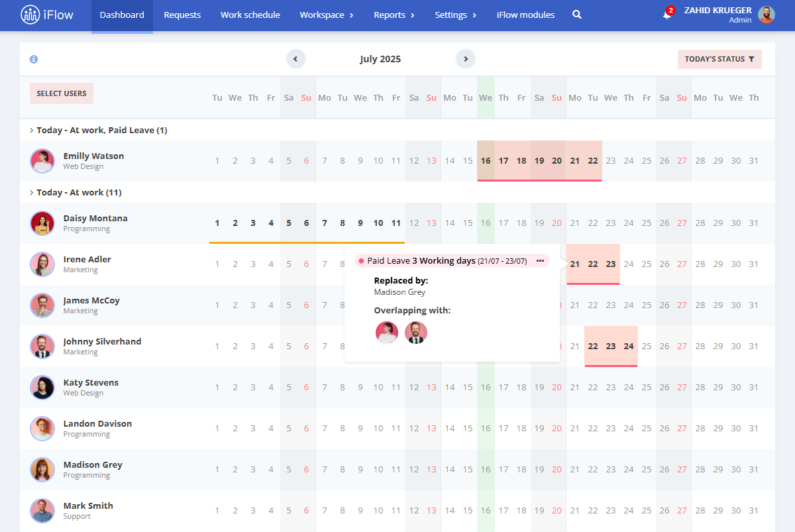Image resolution: width=795 pixels, height=532 pixels.
Task: Open Johnny Silverhand's name link
Action: pyautogui.click(x=102, y=342)
